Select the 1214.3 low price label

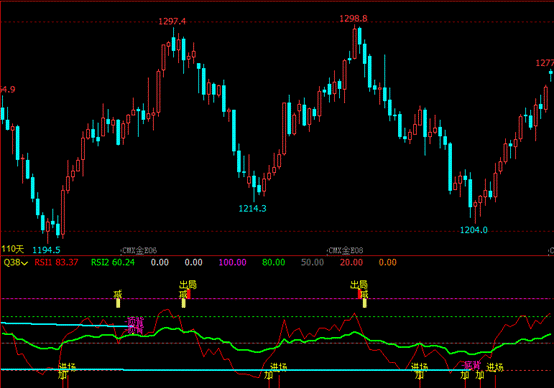click(x=252, y=209)
